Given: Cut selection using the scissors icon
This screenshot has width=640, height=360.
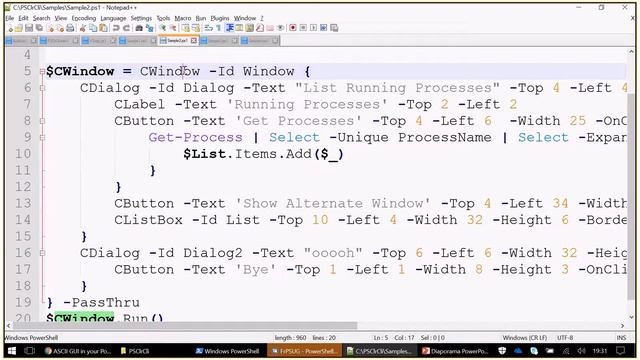Looking at the screenshot, I should click(83, 28).
